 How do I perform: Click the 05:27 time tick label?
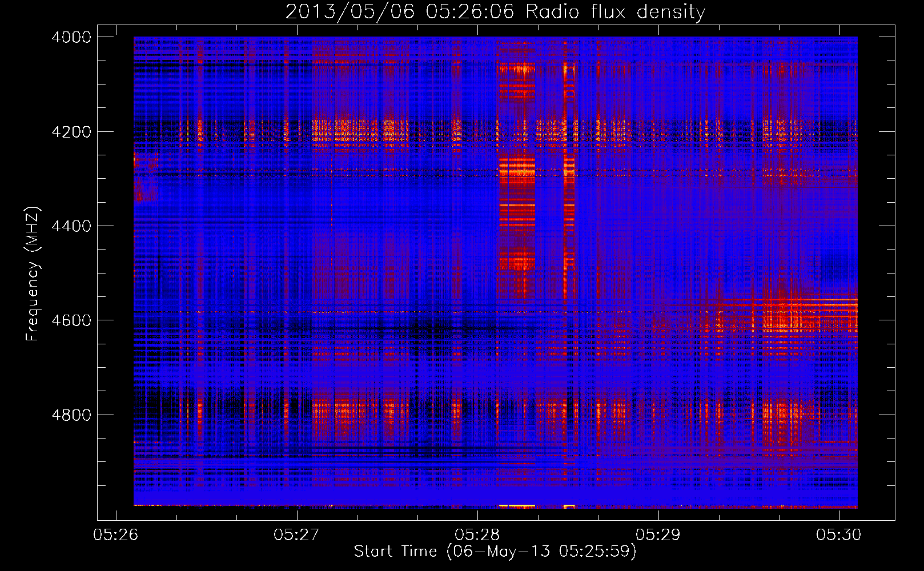(x=296, y=534)
